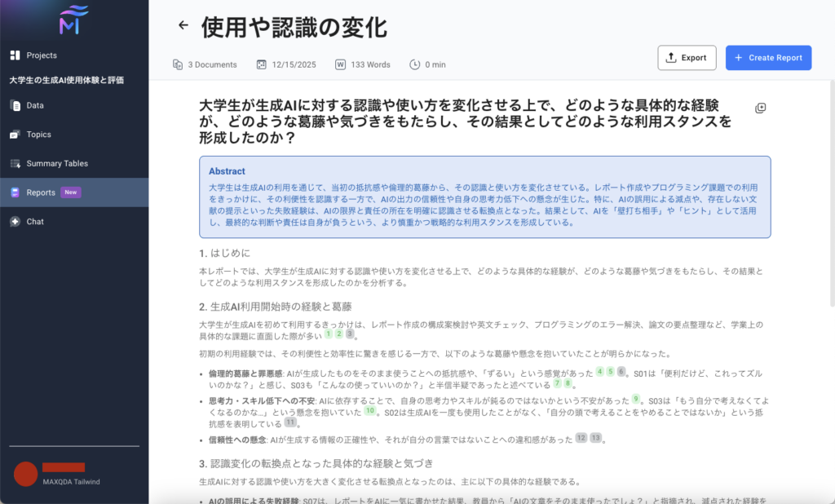The width and height of the screenshot is (835, 504).
Task: Open the Data section in sidebar
Action: tap(34, 105)
